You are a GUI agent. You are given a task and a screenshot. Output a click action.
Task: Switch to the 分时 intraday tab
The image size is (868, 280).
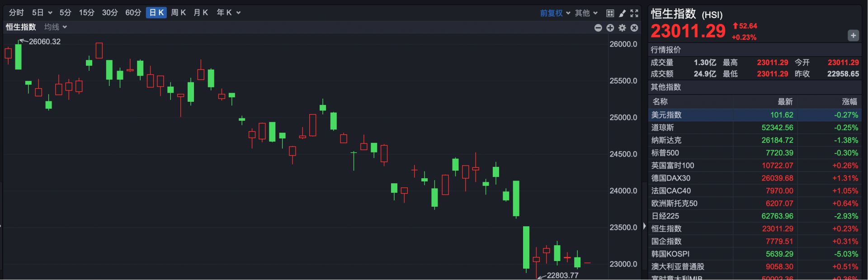click(x=16, y=13)
